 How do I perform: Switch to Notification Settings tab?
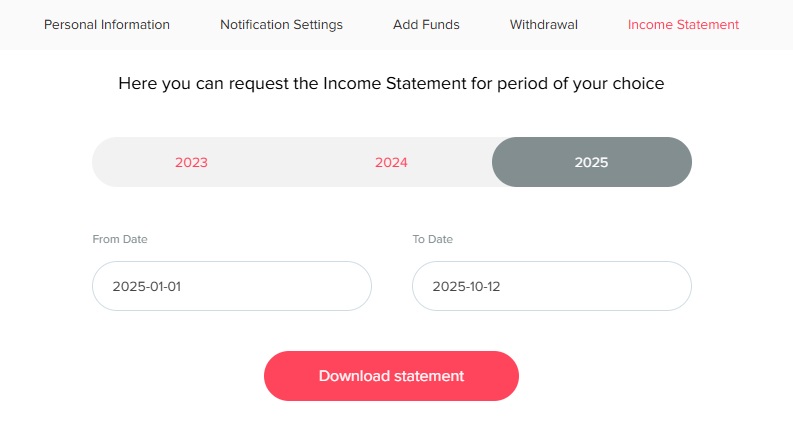281,24
